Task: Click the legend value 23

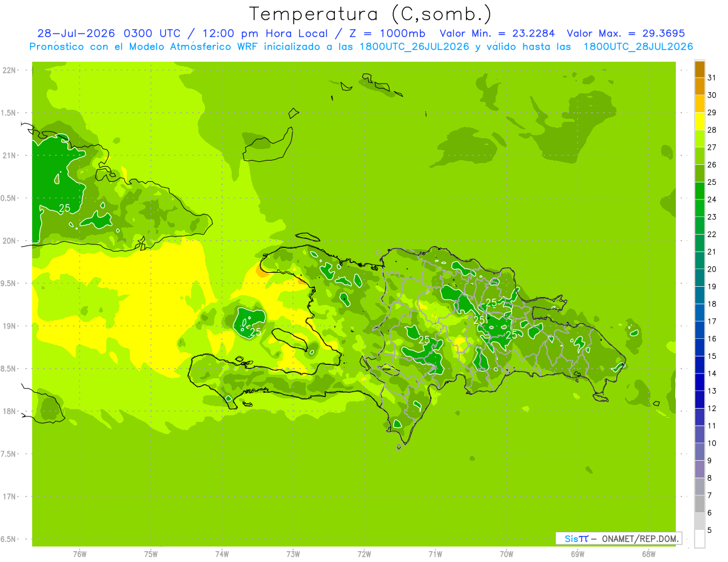Action: click(712, 217)
